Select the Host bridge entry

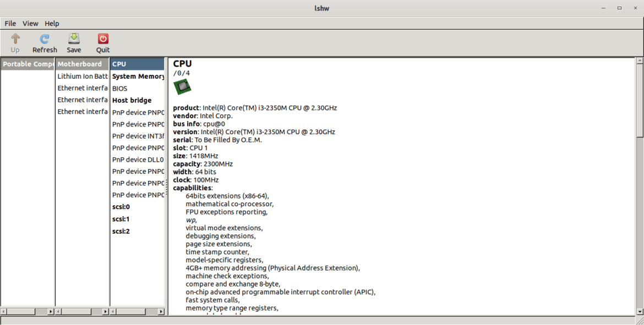click(x=130, y=100)
